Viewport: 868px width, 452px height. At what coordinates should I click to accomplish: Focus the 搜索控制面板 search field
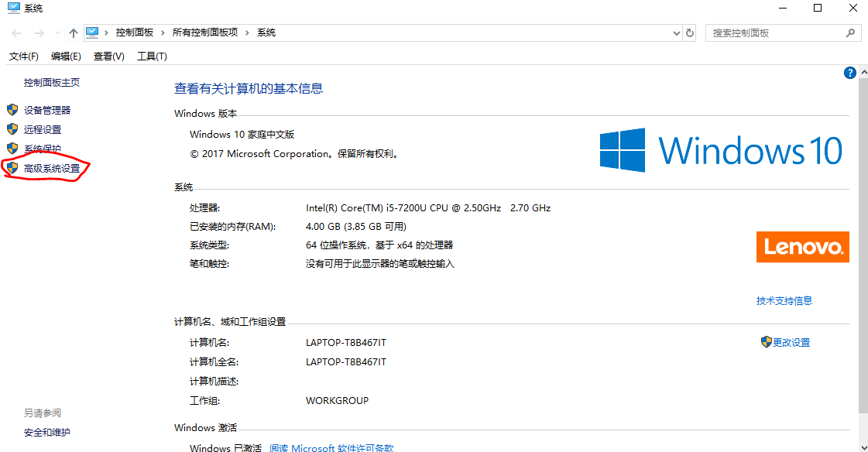click(784, 33)
